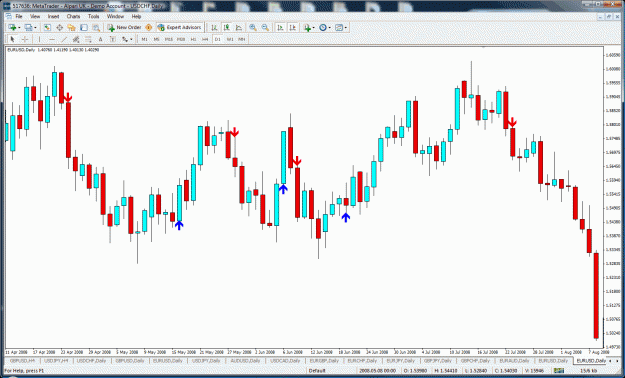The width and height of the screenshot is (625, 378).
Task: Click the New Order button
Action: pos(125,28)
